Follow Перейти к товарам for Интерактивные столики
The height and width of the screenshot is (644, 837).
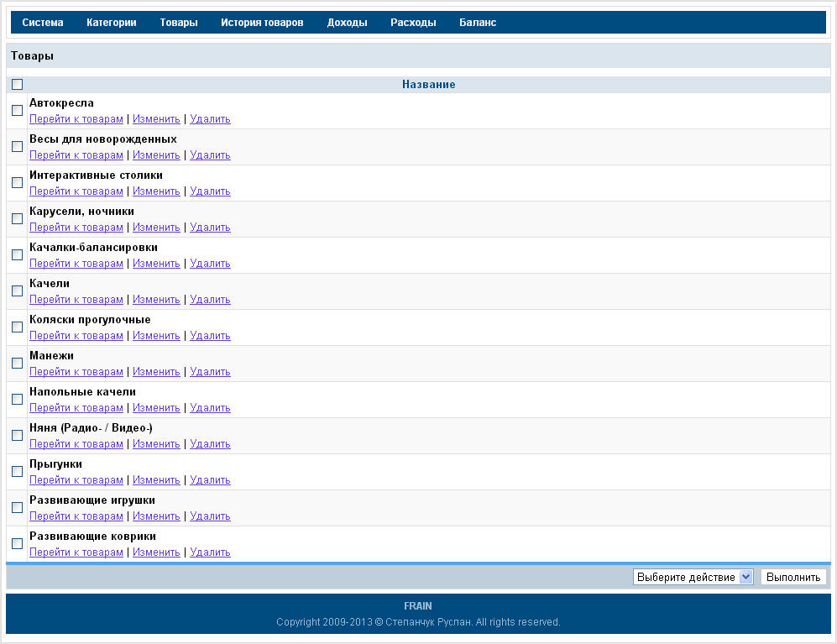(76, 191)
